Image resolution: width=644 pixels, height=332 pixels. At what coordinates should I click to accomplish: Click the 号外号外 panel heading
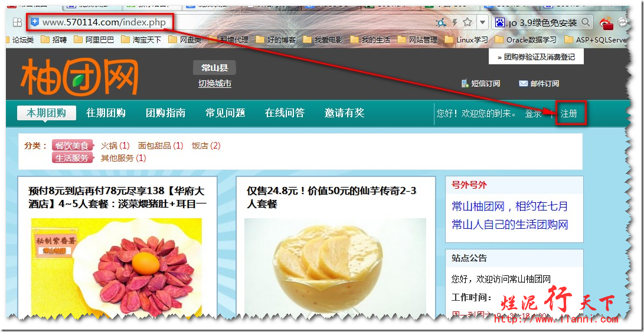[469, 185]
